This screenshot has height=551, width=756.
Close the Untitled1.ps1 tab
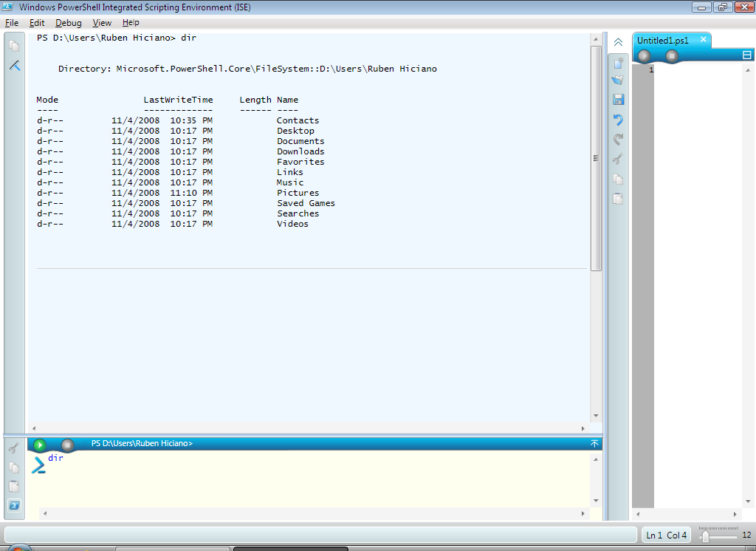pos(704,40)
